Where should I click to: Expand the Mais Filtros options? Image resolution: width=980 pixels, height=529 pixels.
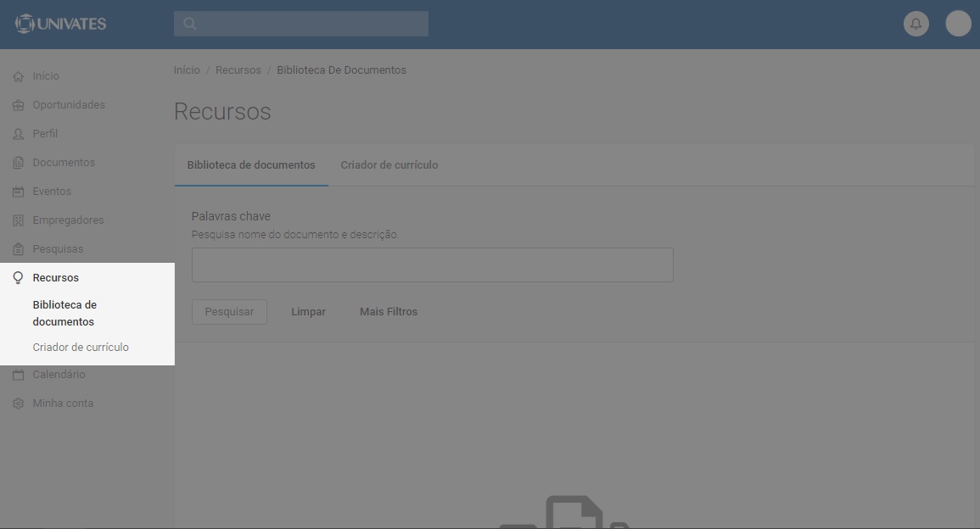[x=388, y=312]
